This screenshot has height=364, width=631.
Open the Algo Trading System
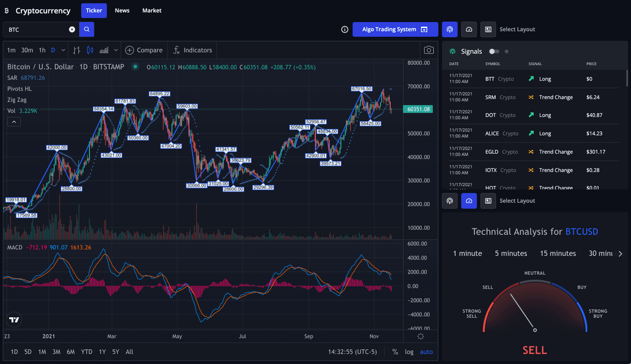(395, 29)
